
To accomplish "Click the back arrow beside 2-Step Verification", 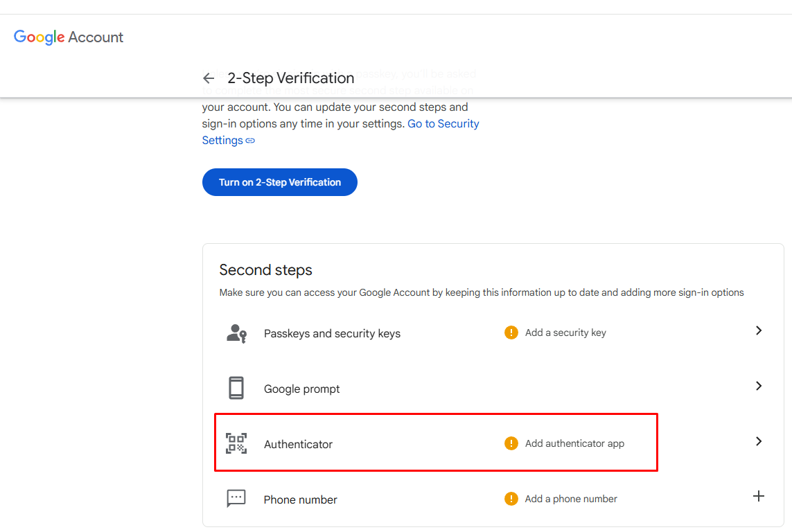I will [209, 78].
